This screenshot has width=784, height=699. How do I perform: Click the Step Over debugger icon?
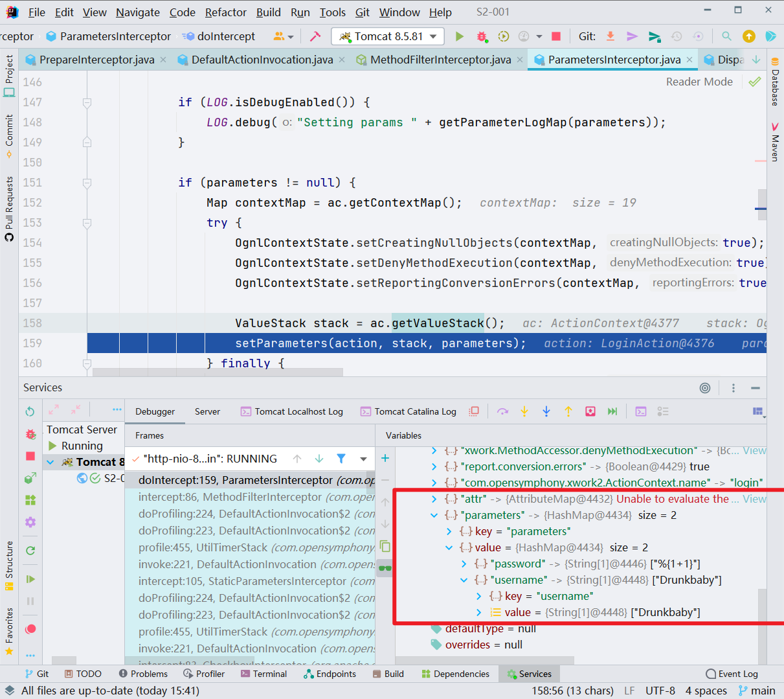click(502, 411)
